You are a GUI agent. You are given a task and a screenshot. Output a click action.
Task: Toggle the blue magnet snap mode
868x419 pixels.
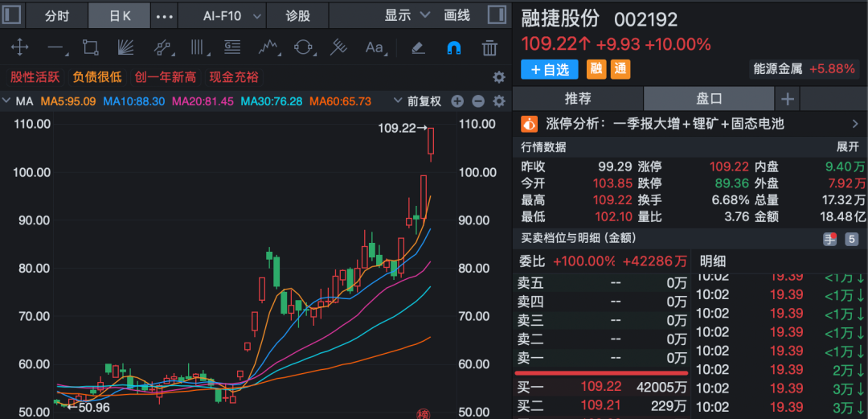(453, 47)
